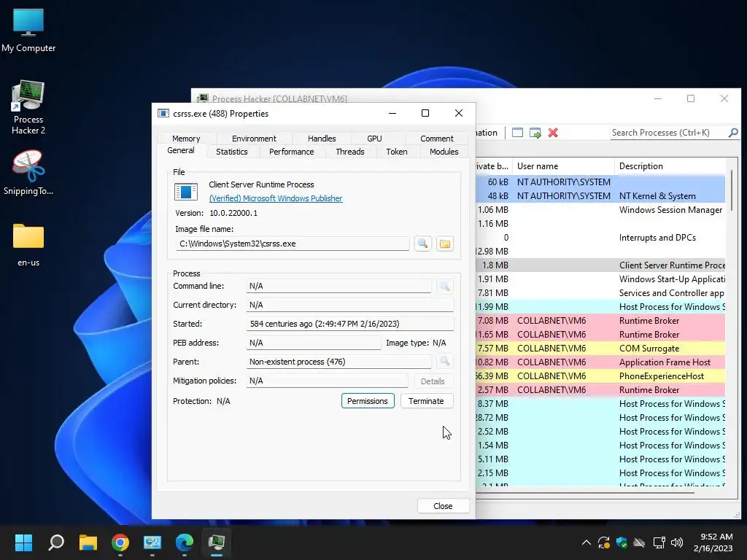Click the find window and threads toolbar icon
Screen dimensions: 747x560
click(535, 133)
